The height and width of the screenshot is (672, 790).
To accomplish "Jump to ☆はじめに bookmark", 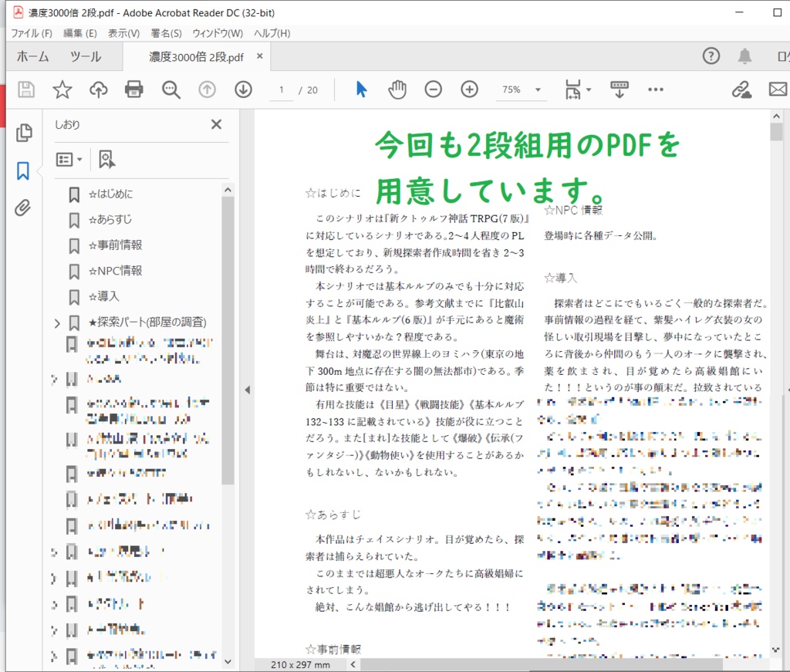I will (111, 194).
